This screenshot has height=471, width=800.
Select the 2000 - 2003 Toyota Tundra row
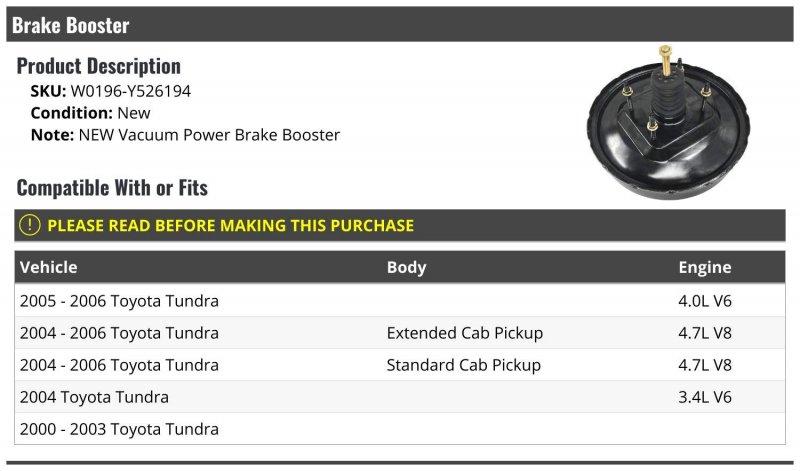pos(119,429)
